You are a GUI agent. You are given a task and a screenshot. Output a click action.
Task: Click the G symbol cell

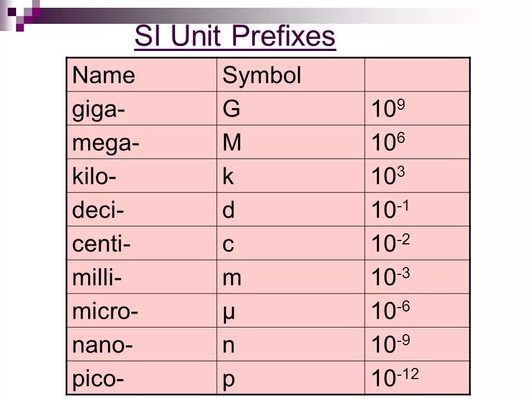pos(291,108)
